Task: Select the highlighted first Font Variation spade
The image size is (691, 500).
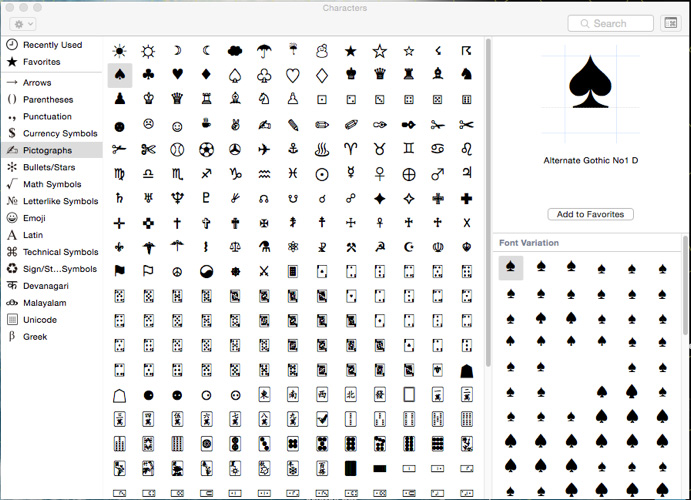Action: (511, 268)
